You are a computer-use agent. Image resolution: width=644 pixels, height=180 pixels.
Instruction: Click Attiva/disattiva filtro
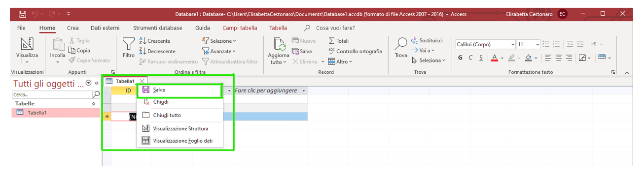coord(229,61)
